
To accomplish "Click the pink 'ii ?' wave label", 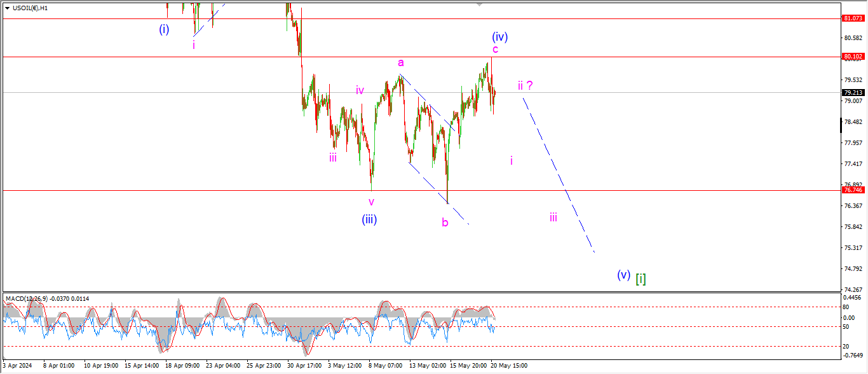I will point(525,85).
